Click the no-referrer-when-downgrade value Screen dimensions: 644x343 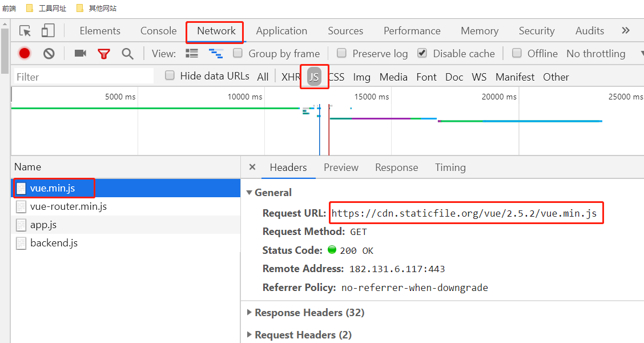[x=415, y=288]
